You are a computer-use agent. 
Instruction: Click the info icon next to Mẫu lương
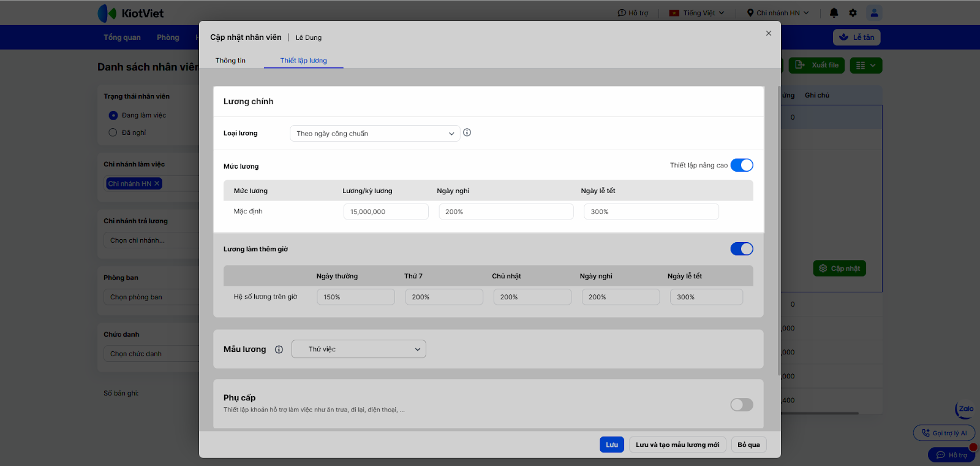coord(279,349)
